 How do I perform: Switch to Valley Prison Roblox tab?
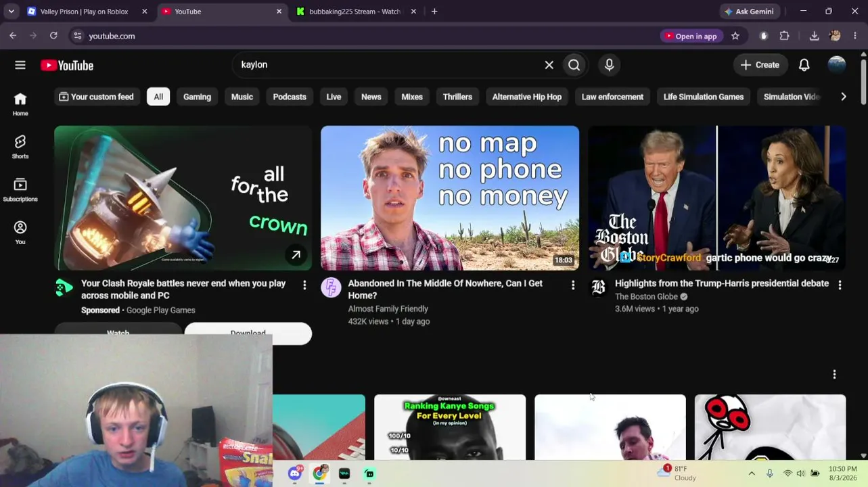tap(84, 11)
